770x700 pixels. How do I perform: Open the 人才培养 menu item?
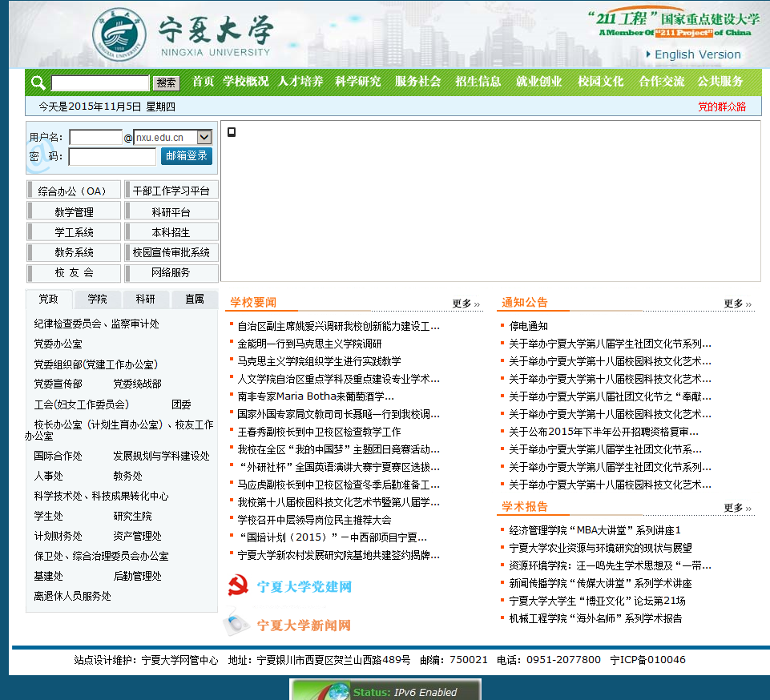(300, 81)
